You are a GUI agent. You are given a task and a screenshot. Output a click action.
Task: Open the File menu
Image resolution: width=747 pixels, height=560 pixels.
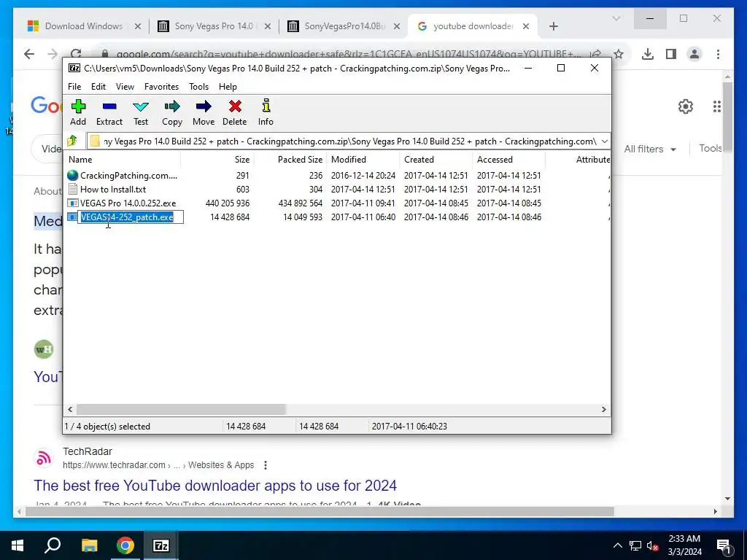click(74, 87)
